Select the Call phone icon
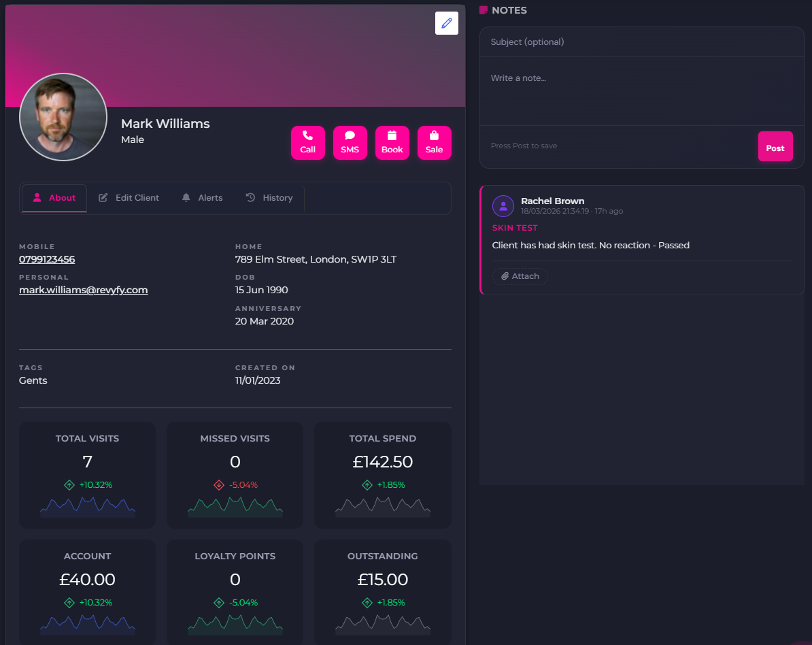Viewport: 812px width, 645px height. (307, 135)
